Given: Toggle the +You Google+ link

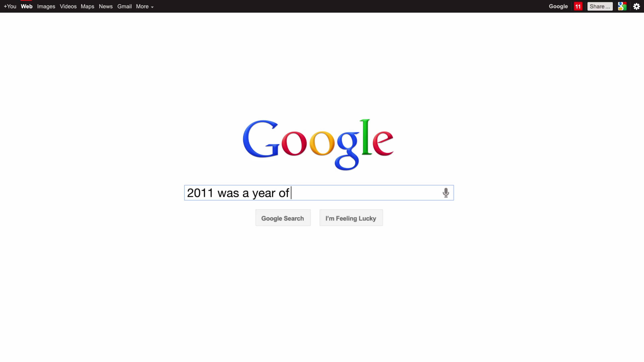Looking at the screenshot, I should tap(10, 6).
